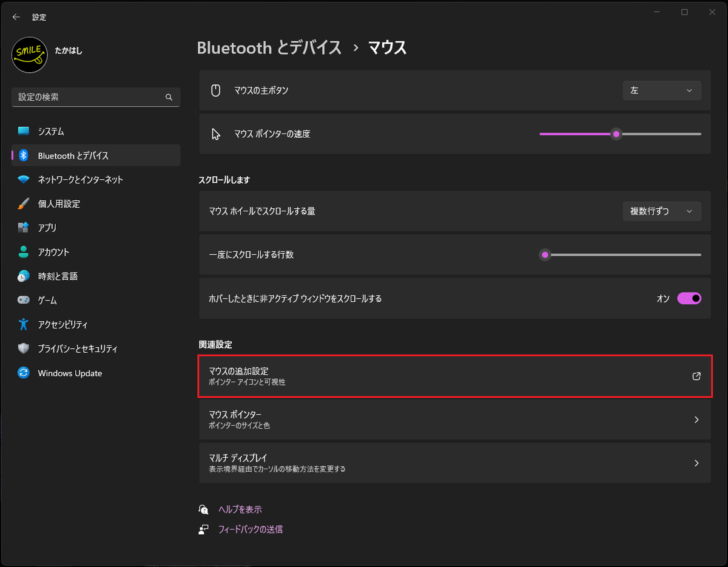Click the back arrow in Settings
Image resolution: width=728 pixels, height=567 pixels.
[x=16, y=18]
